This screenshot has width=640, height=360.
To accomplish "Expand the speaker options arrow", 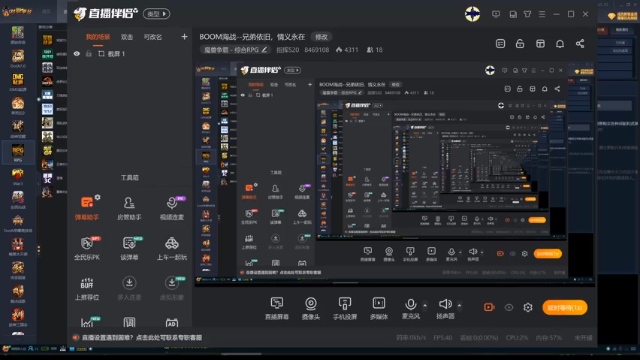I will point(460,305).
